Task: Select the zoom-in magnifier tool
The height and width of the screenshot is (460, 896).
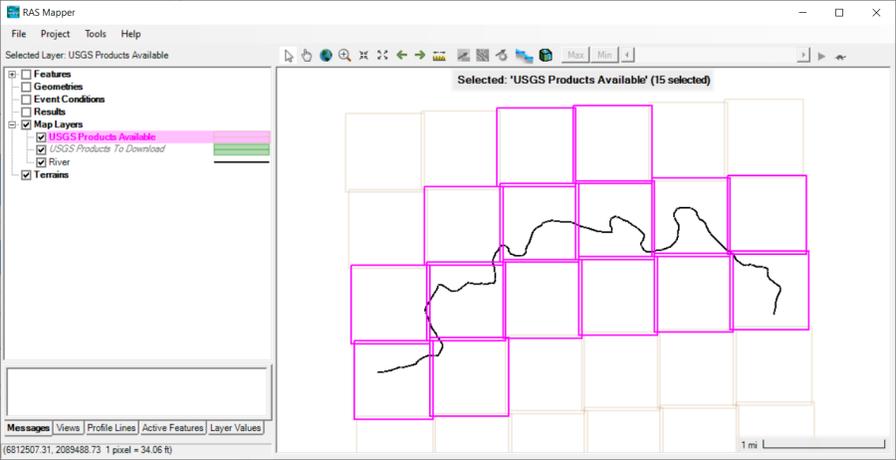Action: 345,55
